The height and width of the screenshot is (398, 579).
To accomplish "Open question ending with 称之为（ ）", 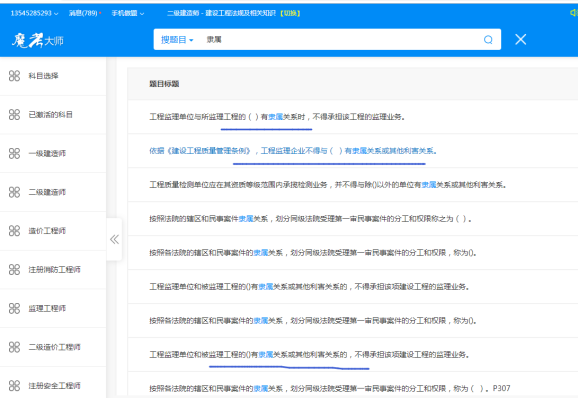I will (311, 219).
